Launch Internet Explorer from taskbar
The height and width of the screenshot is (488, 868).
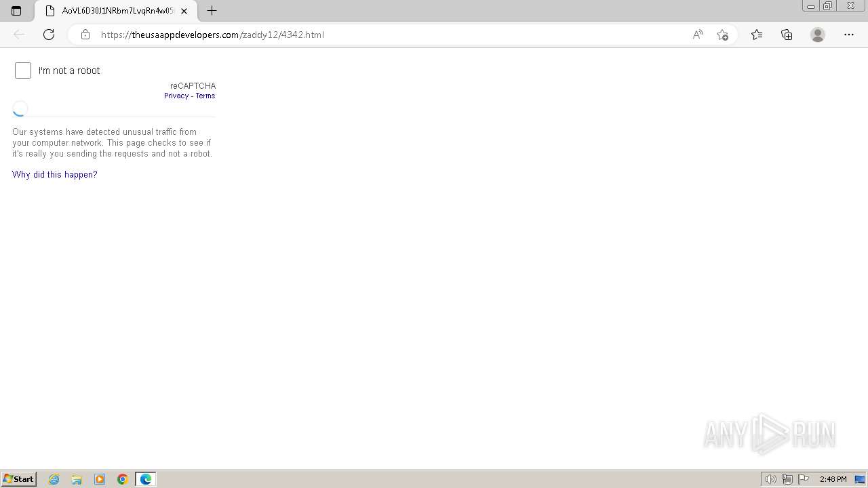pyautogui.click(x=54, y=479)
